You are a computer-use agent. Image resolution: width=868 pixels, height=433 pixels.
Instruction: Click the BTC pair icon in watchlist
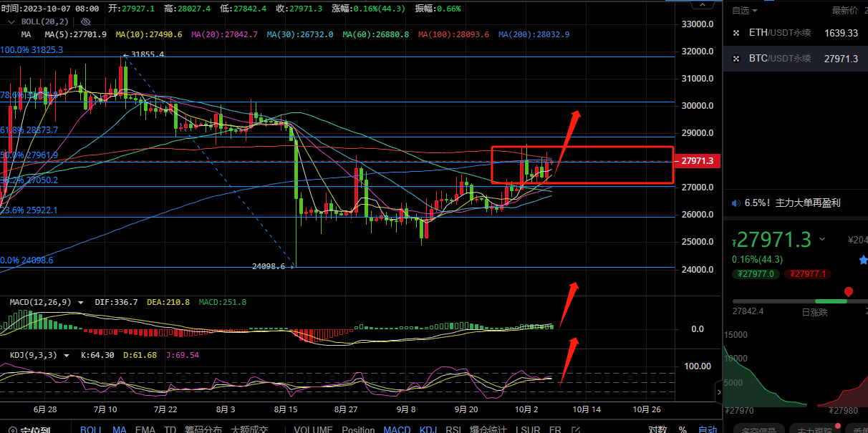point(736,59)
